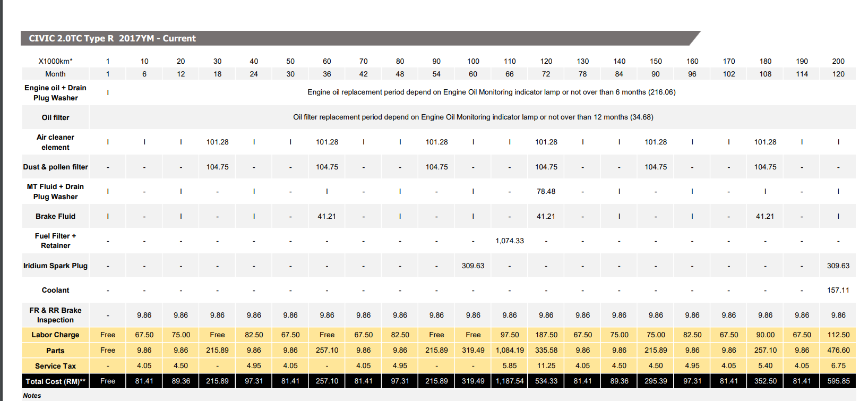Select the 'Dust & pollen filter' row label
Viewport: 868px width, 401px height.
55,167
